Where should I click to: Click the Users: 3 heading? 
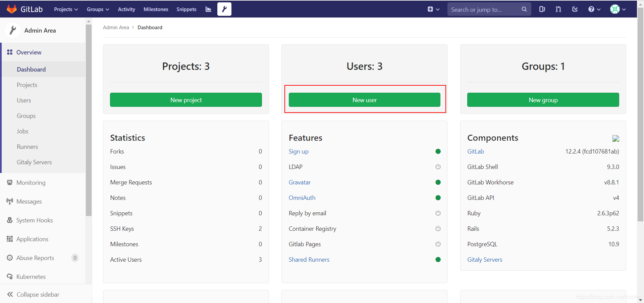pos(365,66)
